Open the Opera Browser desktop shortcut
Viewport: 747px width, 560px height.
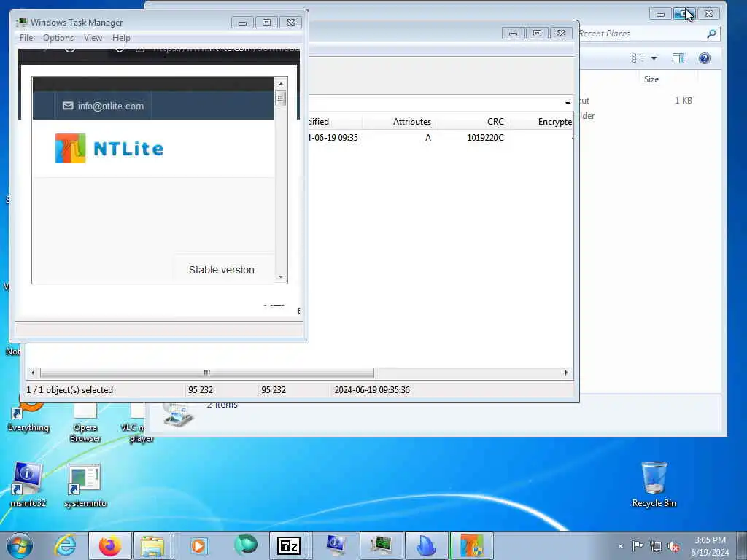pyautogui.click(x=85, y=423)
